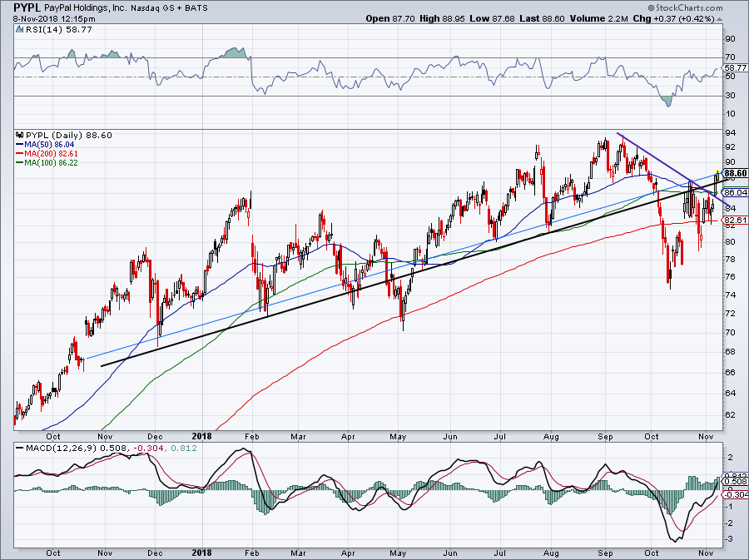Click the PYPL ticker symbol in header
Screen dimensions: 749x560
pos(27,7)
